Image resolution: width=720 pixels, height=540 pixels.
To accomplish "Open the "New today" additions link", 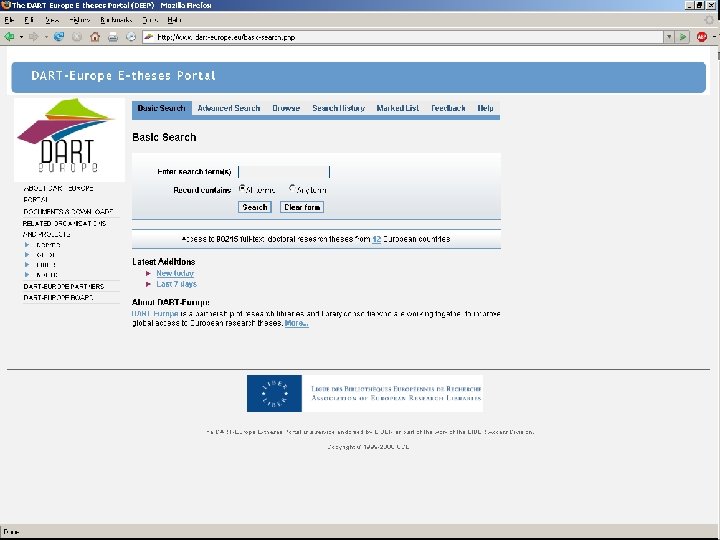I will [x=175, y=273].
